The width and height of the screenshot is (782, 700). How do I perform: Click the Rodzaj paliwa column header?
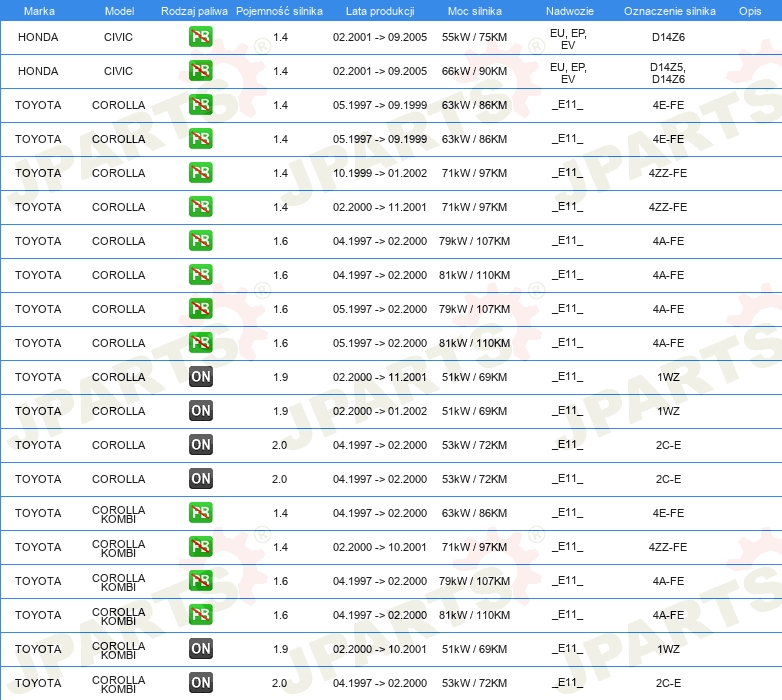pyautogui.click(x=194, y=11)
